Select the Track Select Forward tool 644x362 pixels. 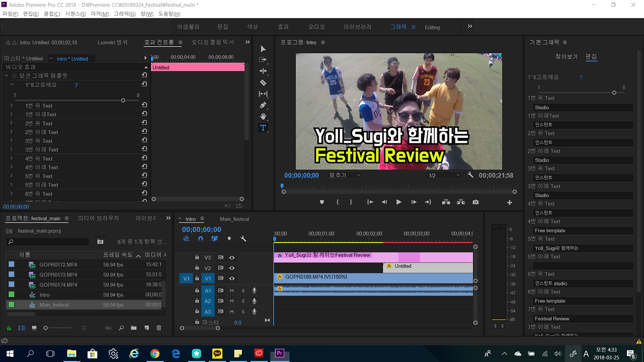click(x=263, y=60)
